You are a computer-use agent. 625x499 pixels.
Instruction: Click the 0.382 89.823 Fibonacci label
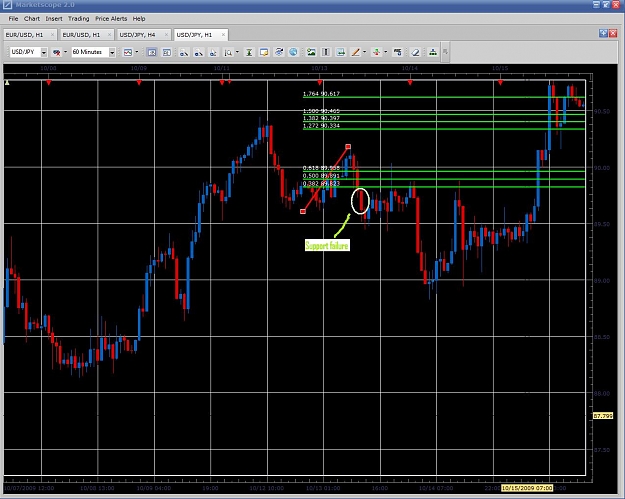coord(321,183)
